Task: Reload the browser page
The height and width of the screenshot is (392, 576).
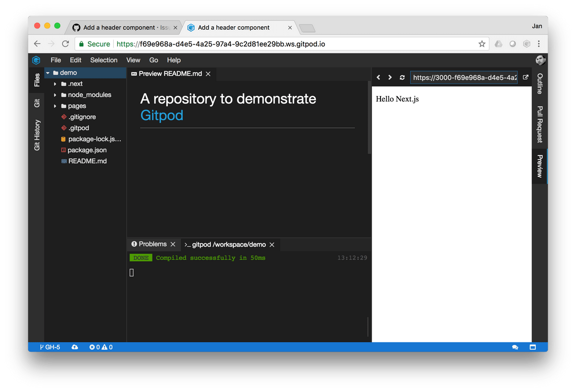Action: [65, 44]
